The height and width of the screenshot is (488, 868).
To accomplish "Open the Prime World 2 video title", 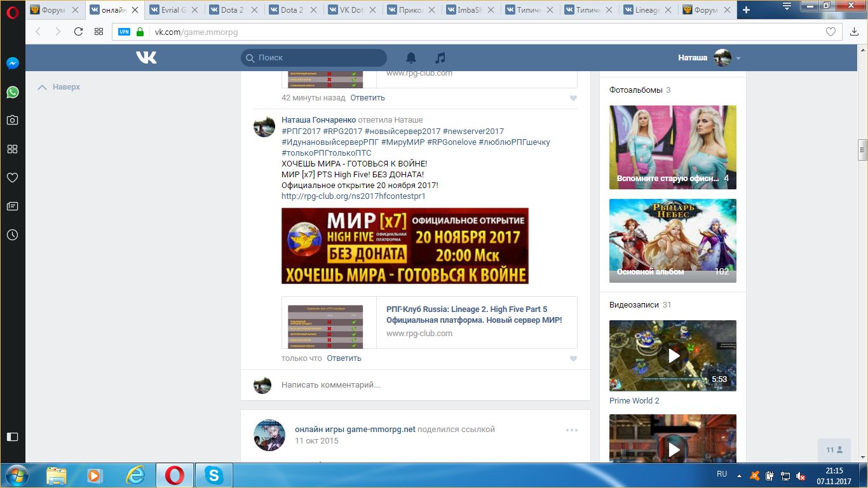I will click(634, 401).
